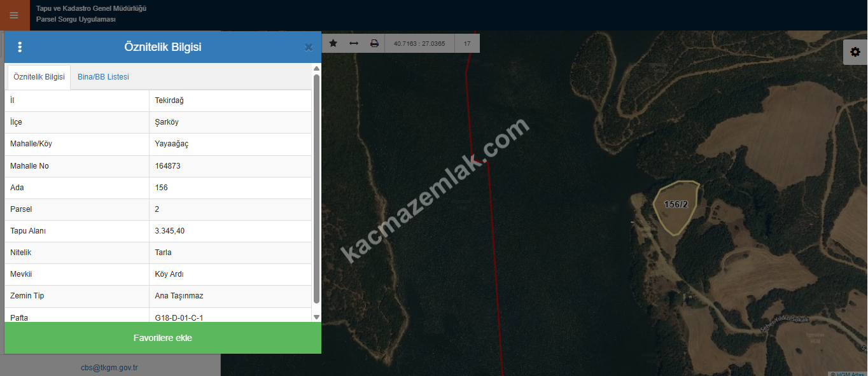The image size is (868, 376).
Task: Open the three-dot panel options menu
Action: click(x=20, y=47)
